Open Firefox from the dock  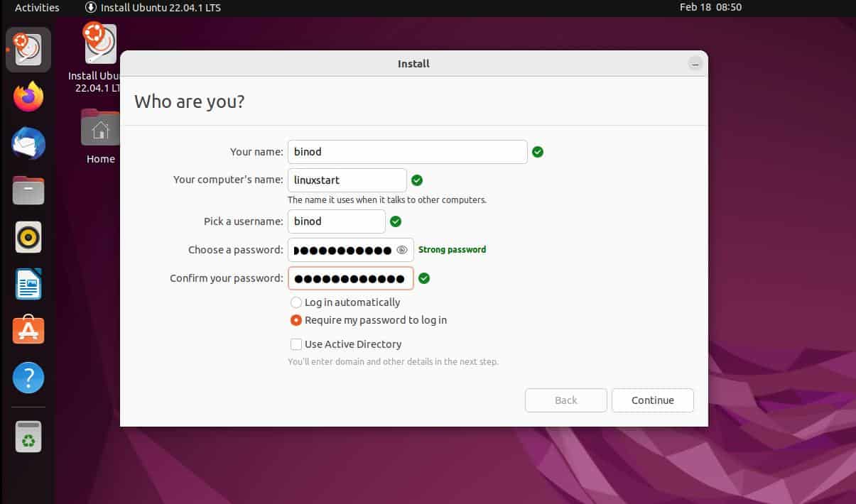click(28, 97)
